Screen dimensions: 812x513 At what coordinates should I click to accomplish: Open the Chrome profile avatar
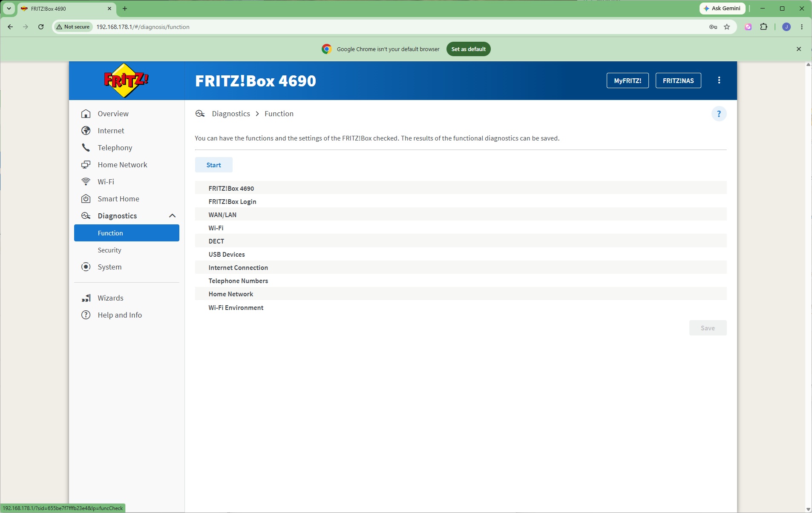(x=786, y=27)
